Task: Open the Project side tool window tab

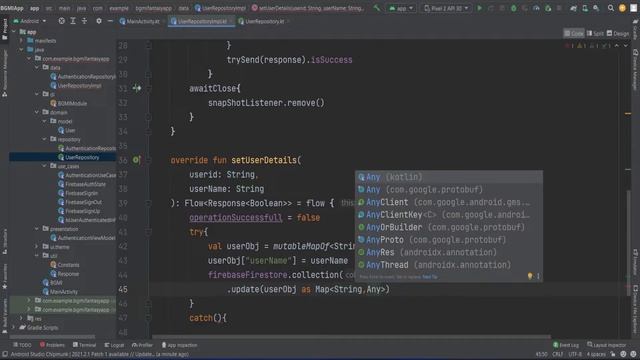Action: click(x=4, y=29)
